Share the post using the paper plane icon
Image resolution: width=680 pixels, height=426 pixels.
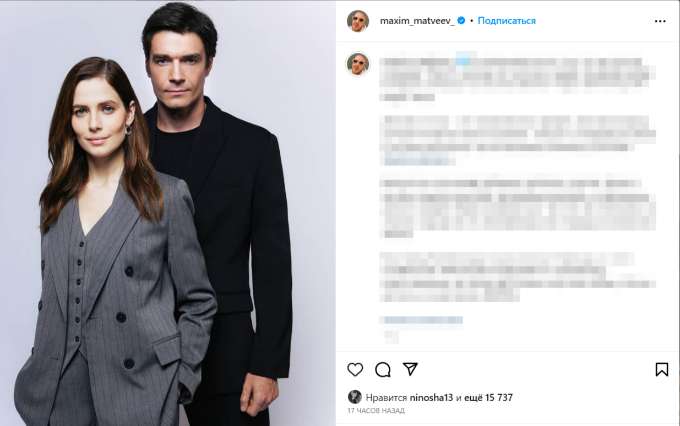(x=410, y=369)
